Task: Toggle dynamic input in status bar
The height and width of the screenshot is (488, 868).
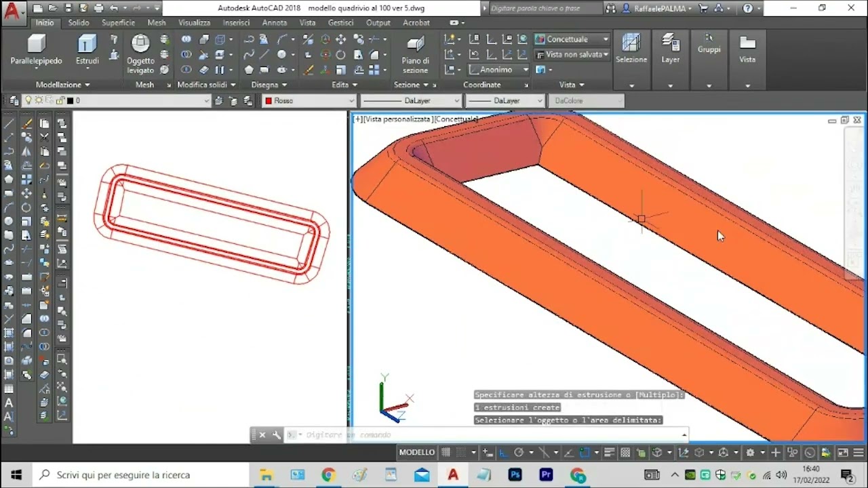Action: 488,453
